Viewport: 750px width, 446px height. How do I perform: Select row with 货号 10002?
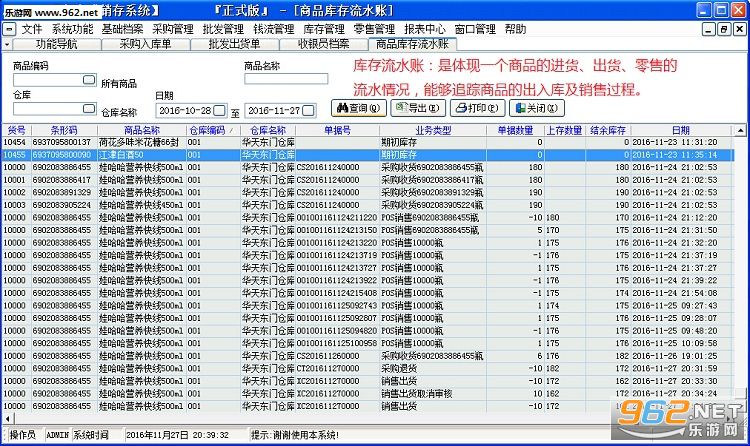[x=367, y=192]
